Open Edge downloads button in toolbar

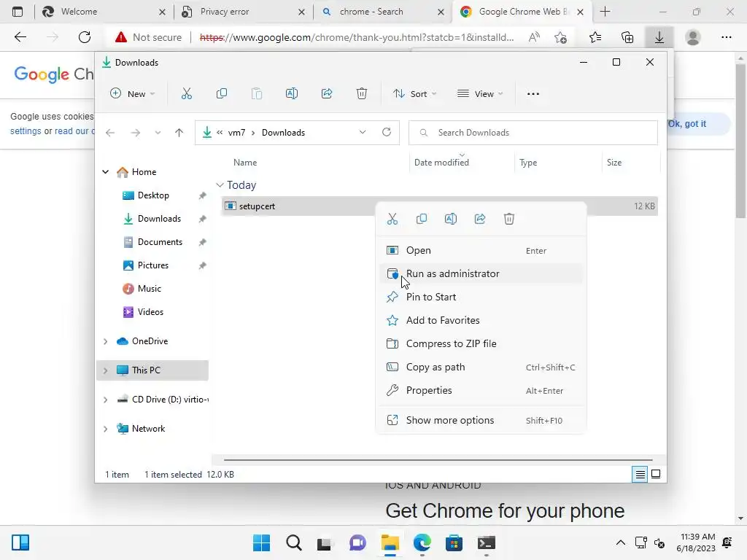click(659, 37)
